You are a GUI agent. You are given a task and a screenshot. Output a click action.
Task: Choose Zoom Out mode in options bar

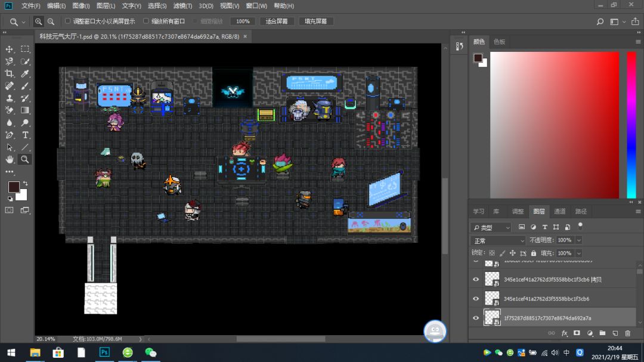pyautogui.click(x=51, y=21)
